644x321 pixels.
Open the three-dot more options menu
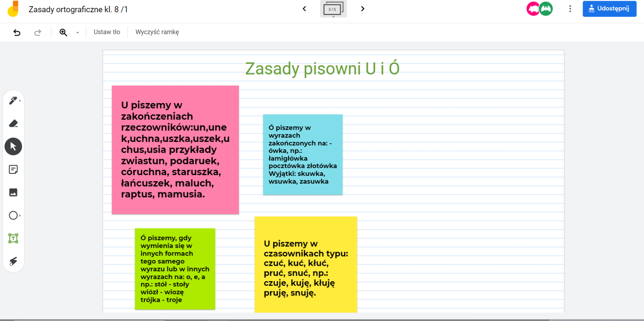pyautogui.click(x=570, y=9)
